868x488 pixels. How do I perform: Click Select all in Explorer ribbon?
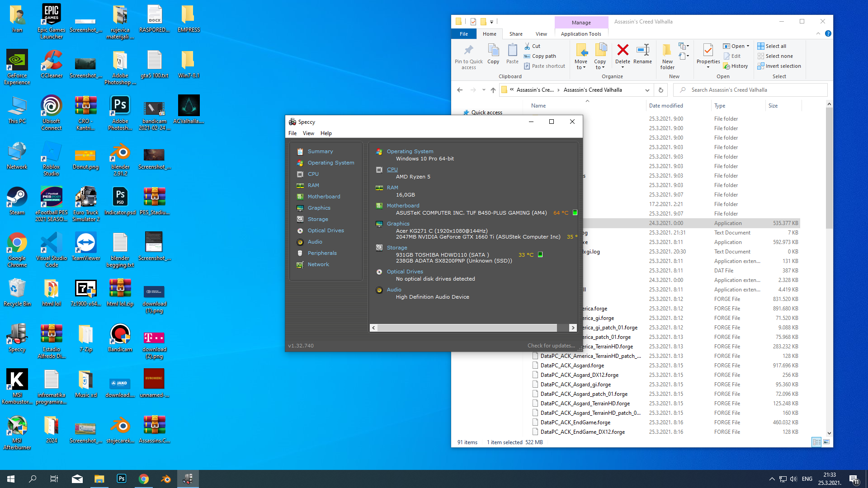(x=772, y=46)
